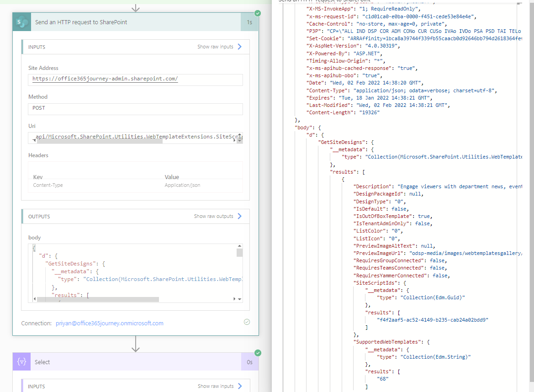Click the 1s duration badge

(249, 22)
